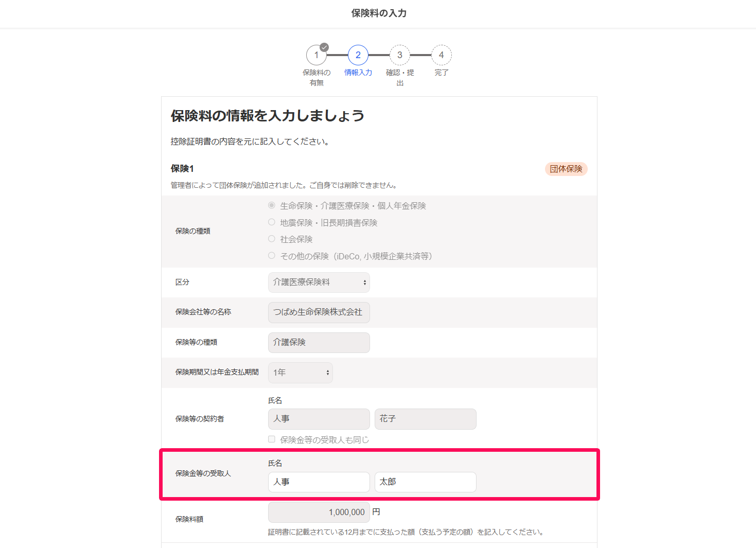Click the 保険等の契約者 label

tap(200, 419)
